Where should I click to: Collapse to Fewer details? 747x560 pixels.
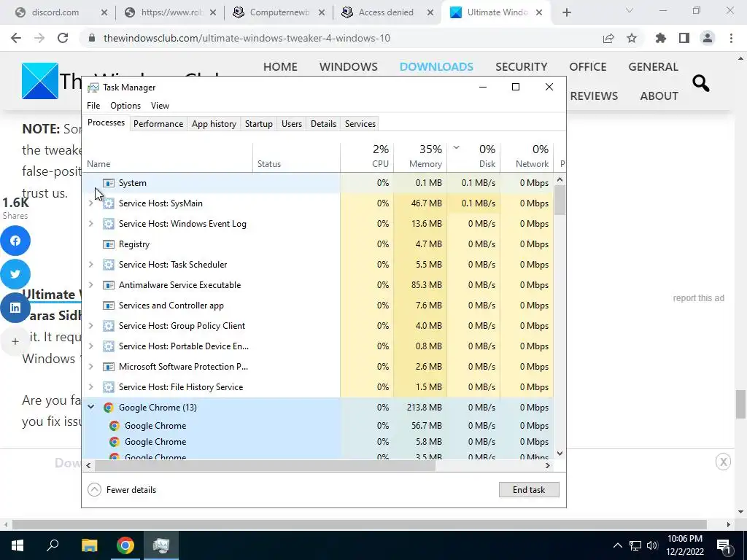point(122,489)
